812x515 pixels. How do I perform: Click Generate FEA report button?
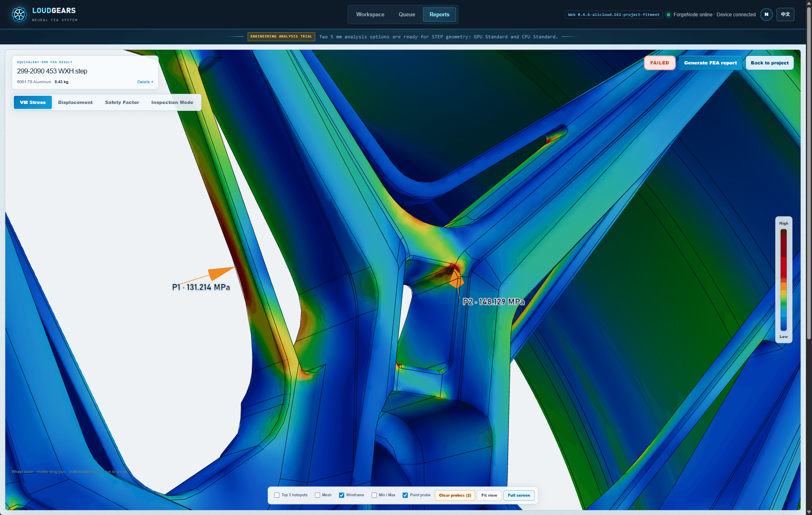(710, 63)
